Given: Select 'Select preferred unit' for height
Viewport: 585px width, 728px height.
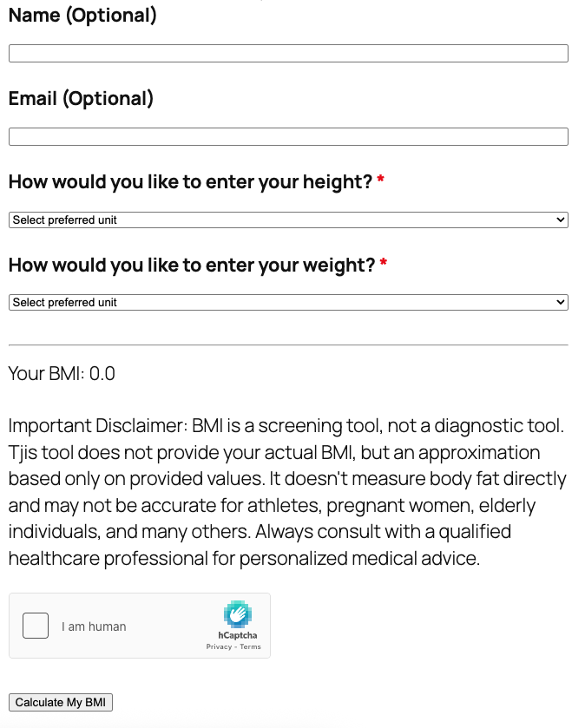Looking at the screenshot, I should tap(286, 219).
